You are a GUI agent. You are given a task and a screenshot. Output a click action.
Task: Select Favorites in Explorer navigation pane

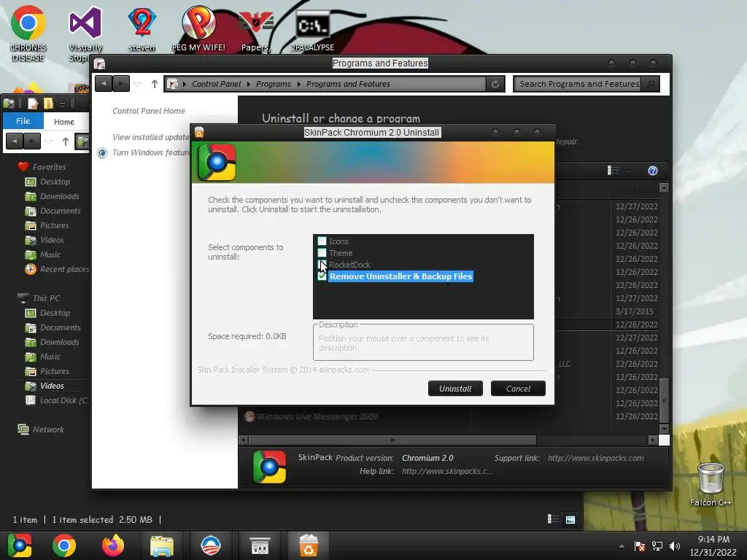(49, 167)
